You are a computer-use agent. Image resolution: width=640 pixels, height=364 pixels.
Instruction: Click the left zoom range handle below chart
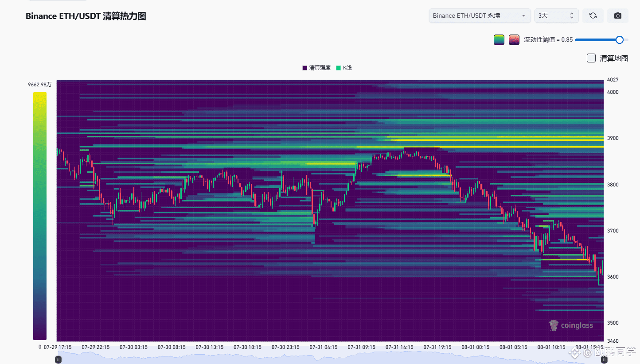click(x=58, y=360)
